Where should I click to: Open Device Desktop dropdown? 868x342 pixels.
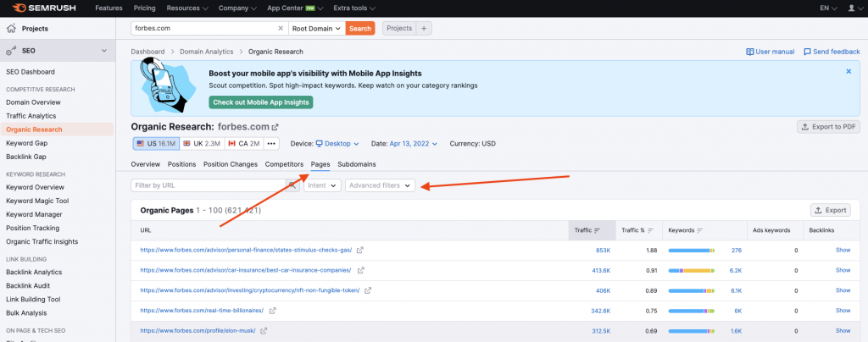337,143
